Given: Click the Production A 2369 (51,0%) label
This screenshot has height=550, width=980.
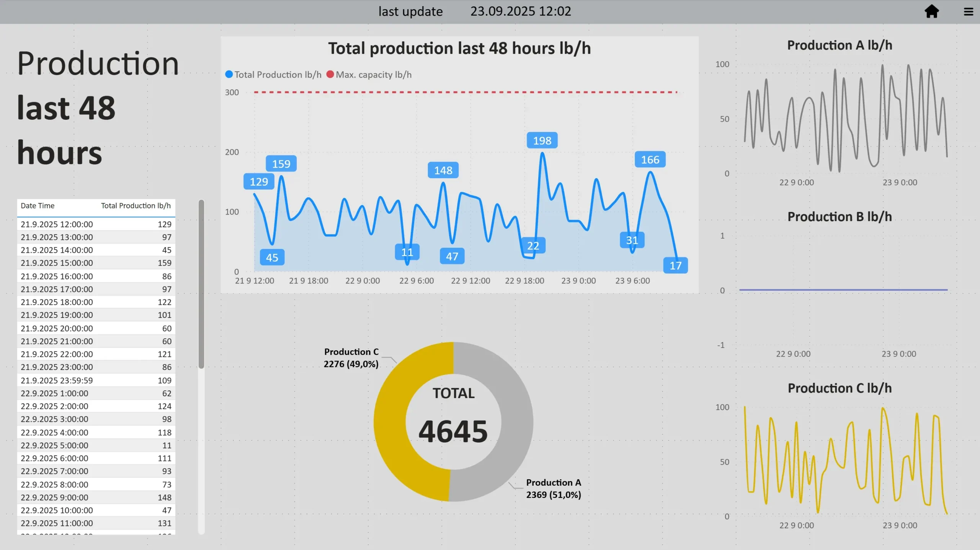Looking at the screenshot, I should point(554,489).
